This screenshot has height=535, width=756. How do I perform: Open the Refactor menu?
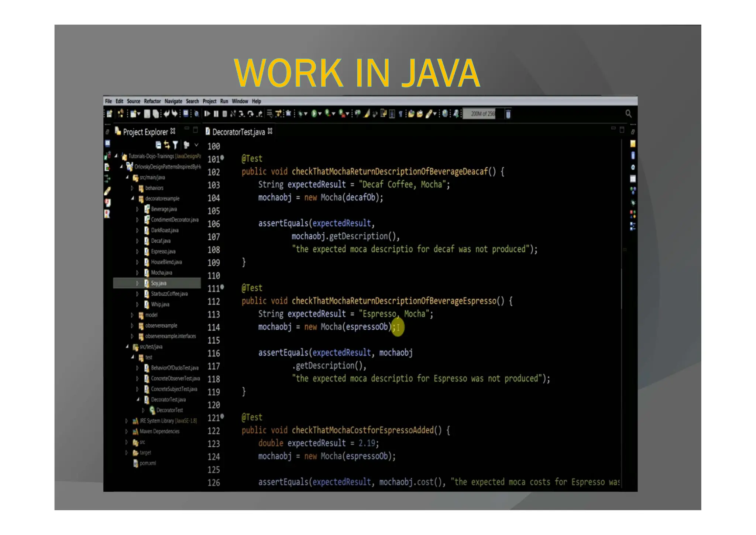tap(152, 101)
